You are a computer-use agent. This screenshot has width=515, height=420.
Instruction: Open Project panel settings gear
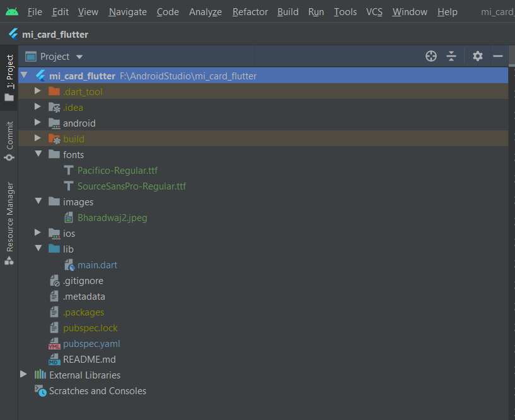coord(478,56)
